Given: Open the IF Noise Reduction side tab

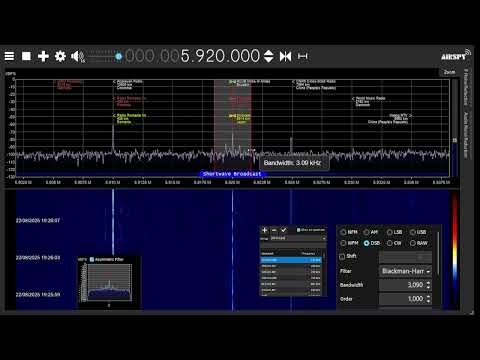Looking at the screenshot, I should click(x=466, y=87).
